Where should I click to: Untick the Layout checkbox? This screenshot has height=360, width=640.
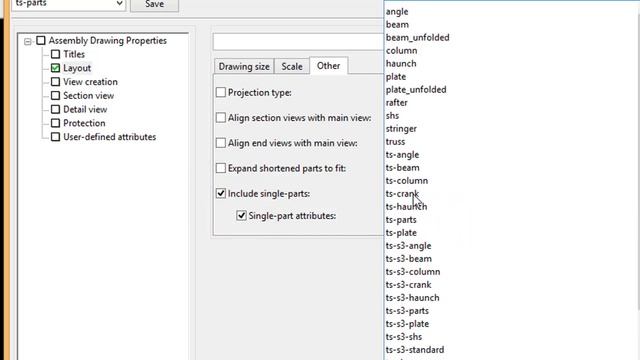(x=56, y=68)
